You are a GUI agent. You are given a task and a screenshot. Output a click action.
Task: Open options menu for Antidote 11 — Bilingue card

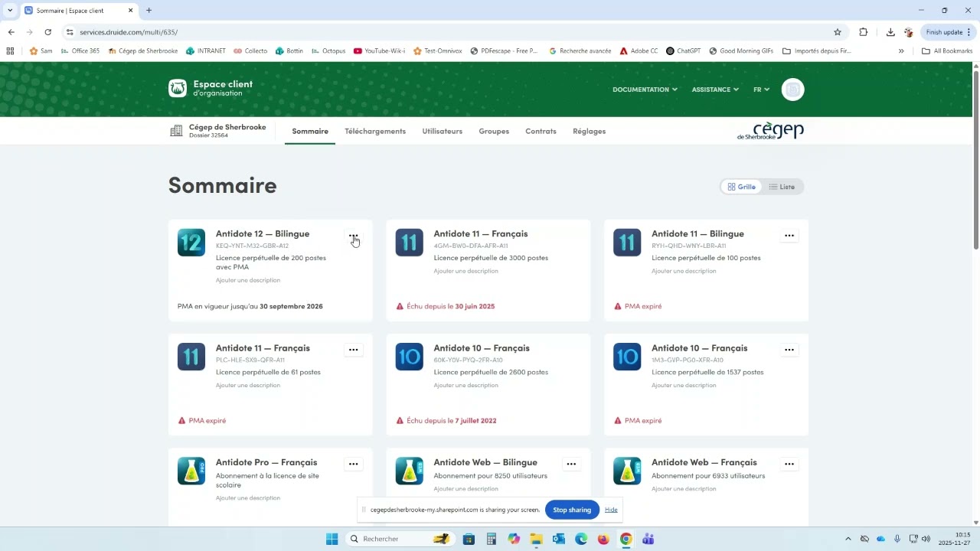(789, 236)
